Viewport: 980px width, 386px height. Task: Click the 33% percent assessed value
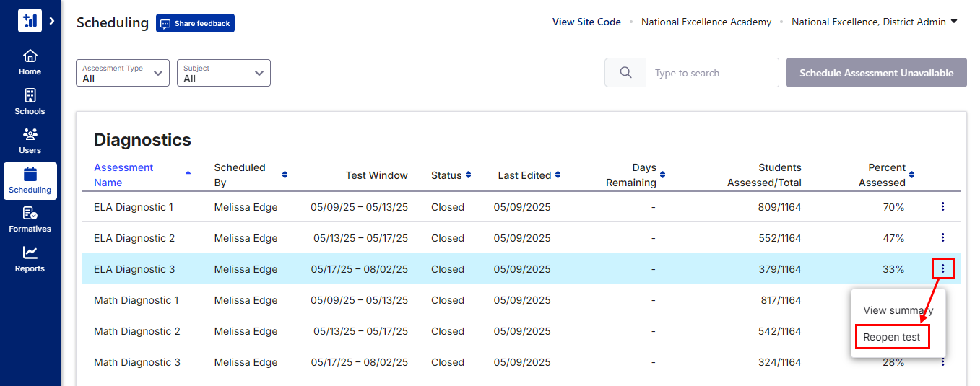(893, 269)
